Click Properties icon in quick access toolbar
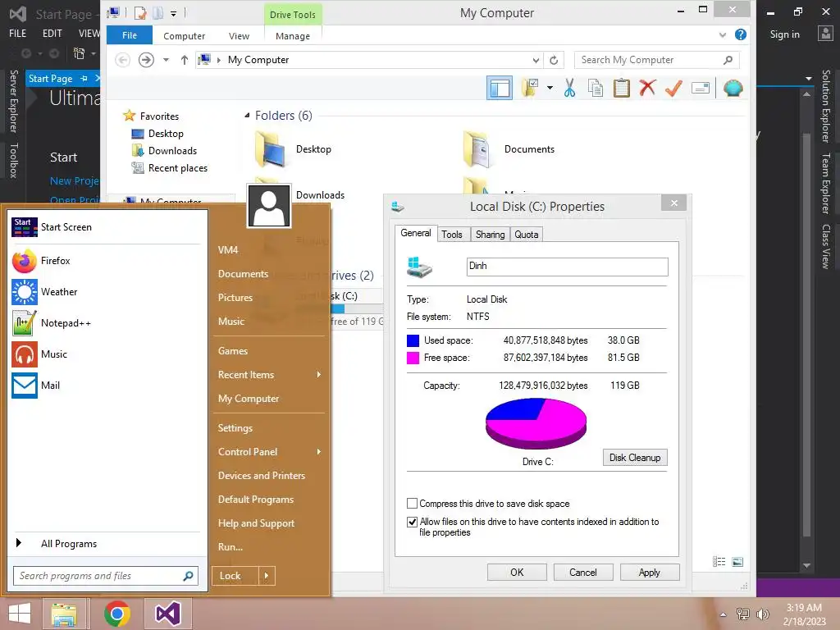This screenshot has width=840, height=630. [x=140, y=13]
